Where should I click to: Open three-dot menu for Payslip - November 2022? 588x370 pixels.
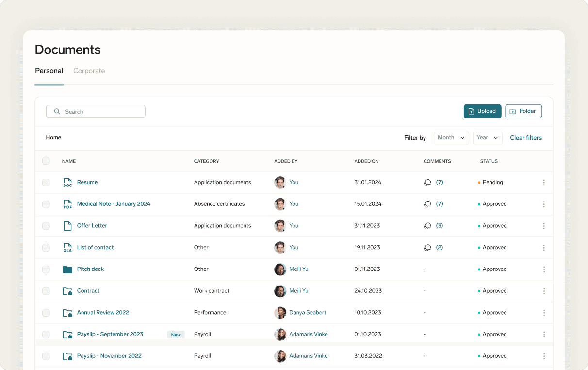(544, 356)
